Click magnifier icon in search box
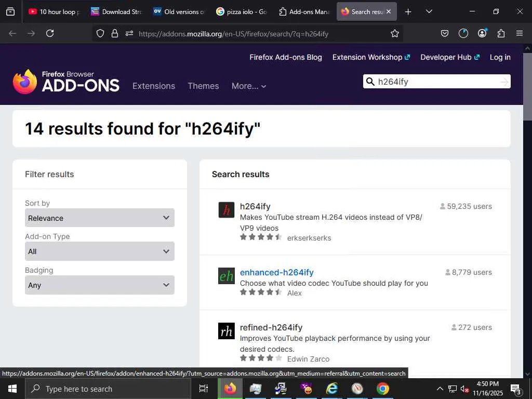The height and width of the screenshot is (399, 532). [x=370, y=82]
